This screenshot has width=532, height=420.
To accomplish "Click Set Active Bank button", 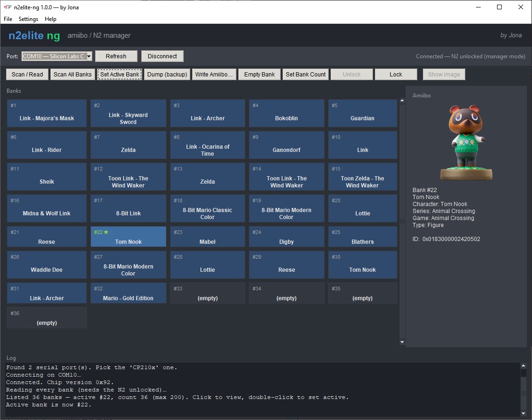I will [120, 74].
